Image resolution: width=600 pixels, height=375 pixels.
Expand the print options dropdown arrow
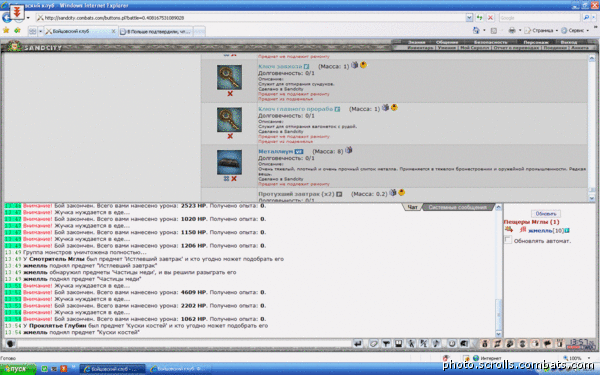coord(520,30)
